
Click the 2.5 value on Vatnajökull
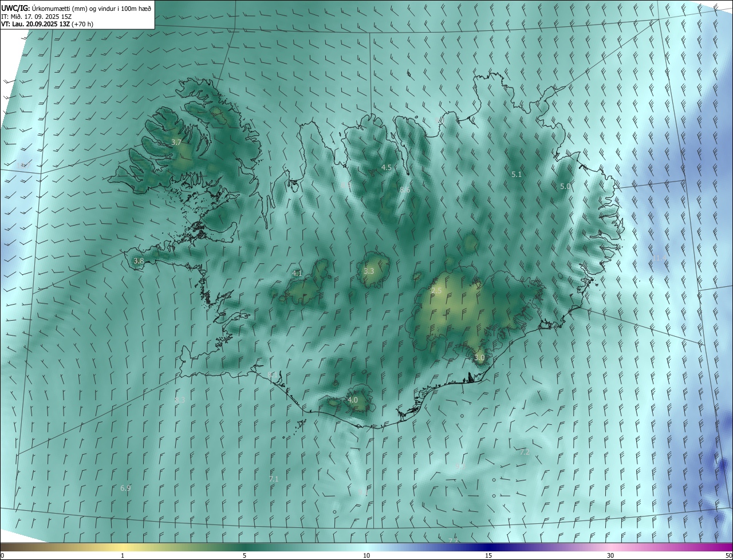(x=436, y=291)
